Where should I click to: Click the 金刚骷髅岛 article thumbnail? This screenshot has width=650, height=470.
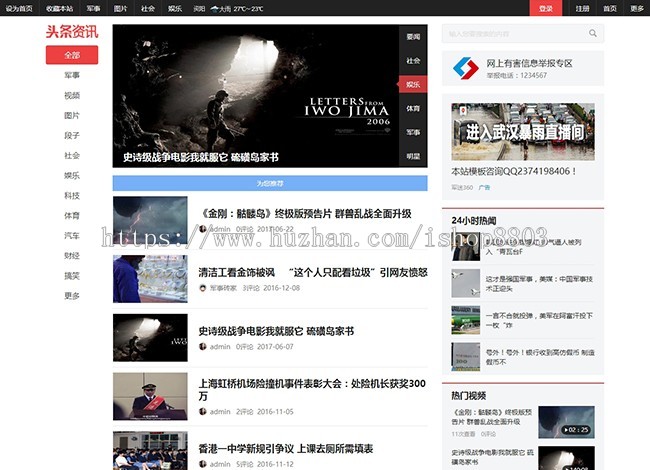pyautogui.click(x=150, y=220)
